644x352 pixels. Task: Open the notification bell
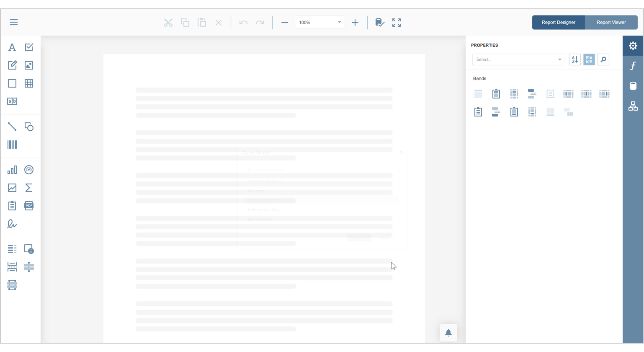tap(448, 332)
